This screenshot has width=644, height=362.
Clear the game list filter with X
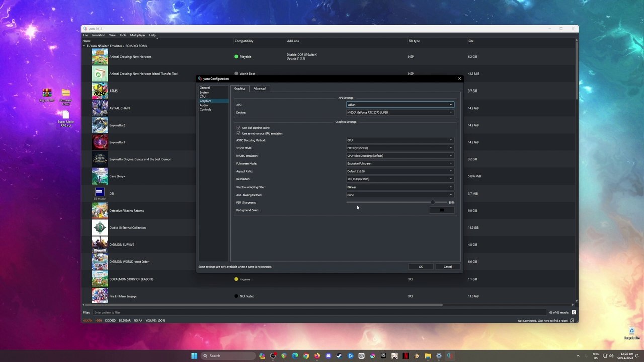pos(574,313)
